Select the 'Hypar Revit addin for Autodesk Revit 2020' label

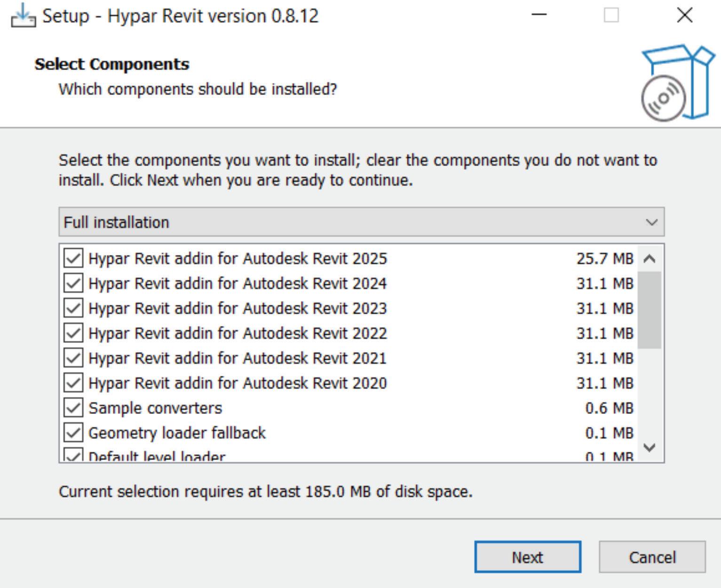(238, 383)
